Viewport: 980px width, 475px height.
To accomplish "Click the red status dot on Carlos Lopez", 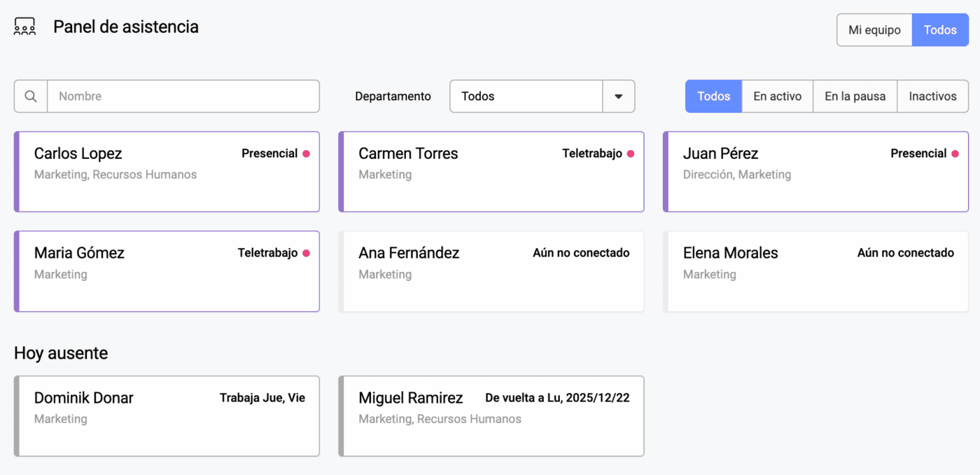I will (306, 153).
